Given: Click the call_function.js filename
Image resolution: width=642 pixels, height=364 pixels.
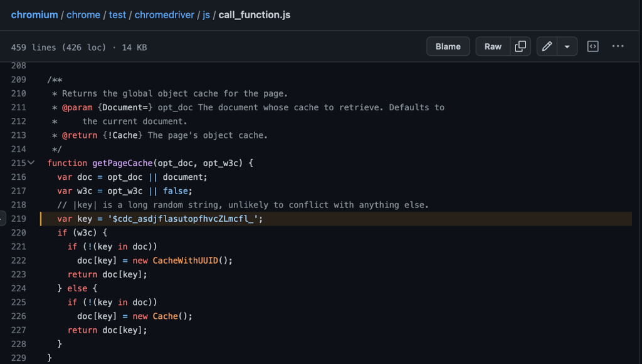Looking at the screenshot, I should 254,14.
